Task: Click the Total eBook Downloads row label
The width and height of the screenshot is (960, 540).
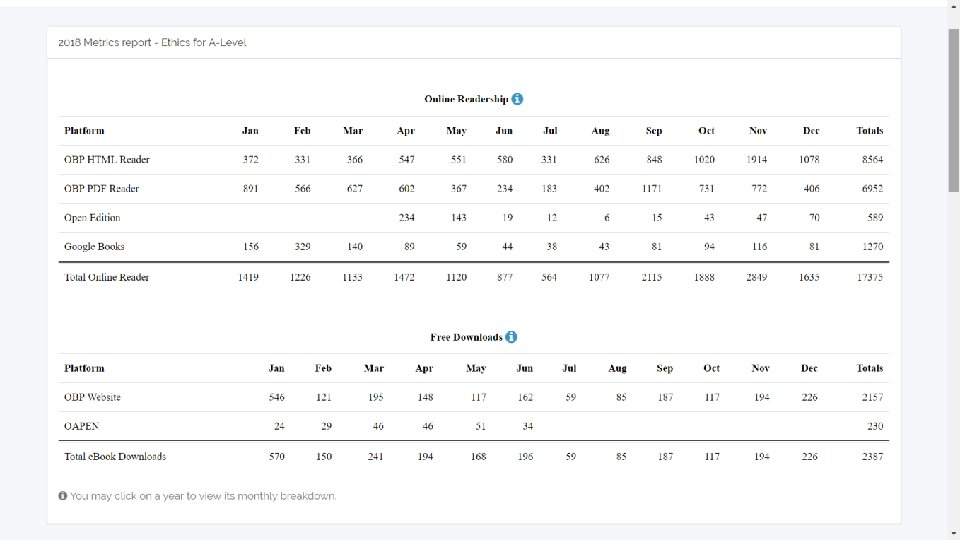Action: [115, 457]
